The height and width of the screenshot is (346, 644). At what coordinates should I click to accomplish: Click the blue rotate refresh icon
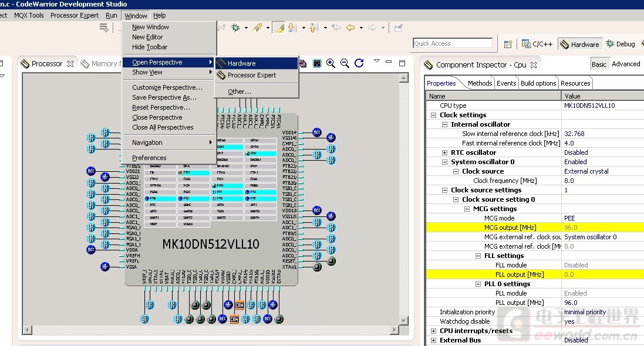(359, 63)
